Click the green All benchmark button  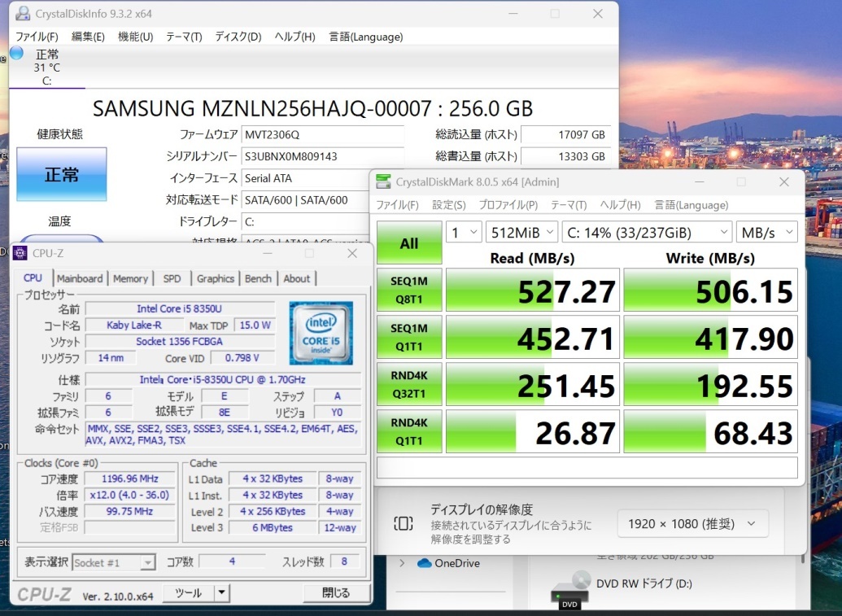coord(409,242)
